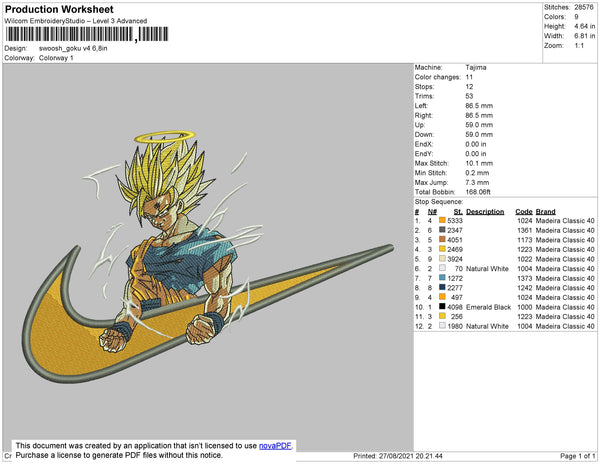
Task: Select the brown swatch for stop 3
Action: 442,239
